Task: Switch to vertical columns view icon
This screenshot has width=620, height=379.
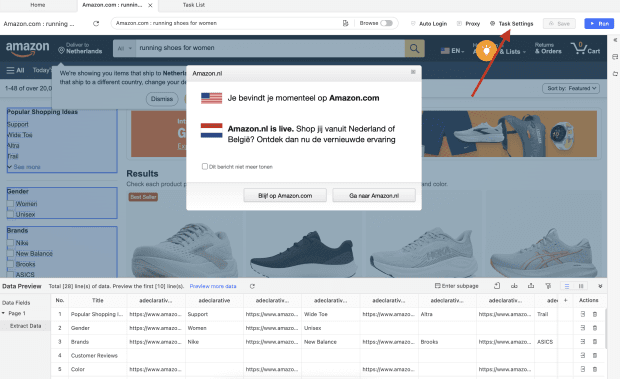Action: pyautogui.click(x=581, y=286)
